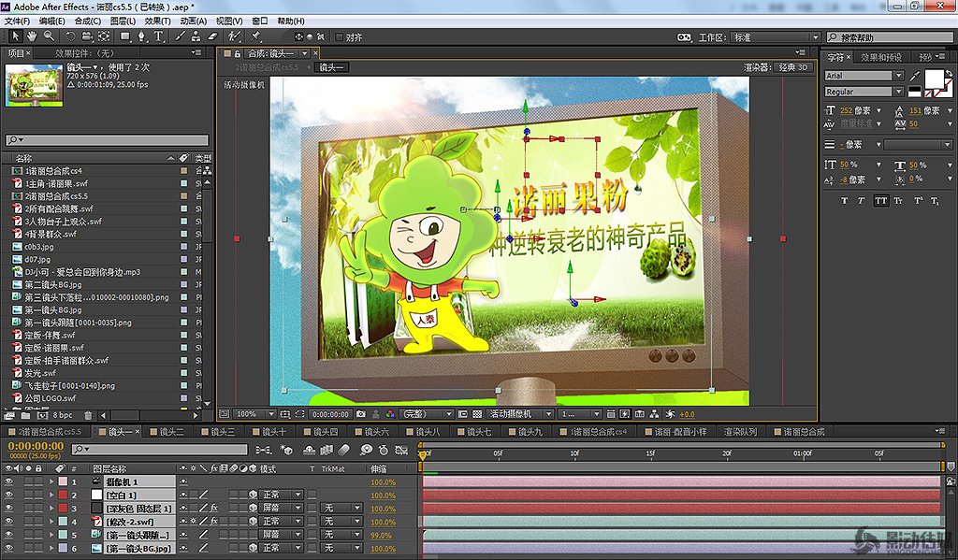Take snapshot with camera icon below viewer
Screen dimensions: 958x560
coord(360,413)
